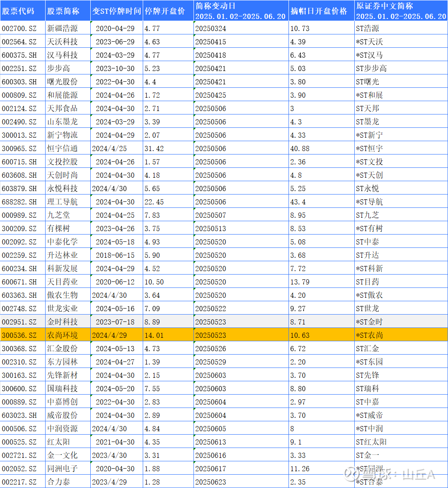Click the 简称变动日 header cell
Viewport: 448px width, 488px height.
(x=241, y=11)
